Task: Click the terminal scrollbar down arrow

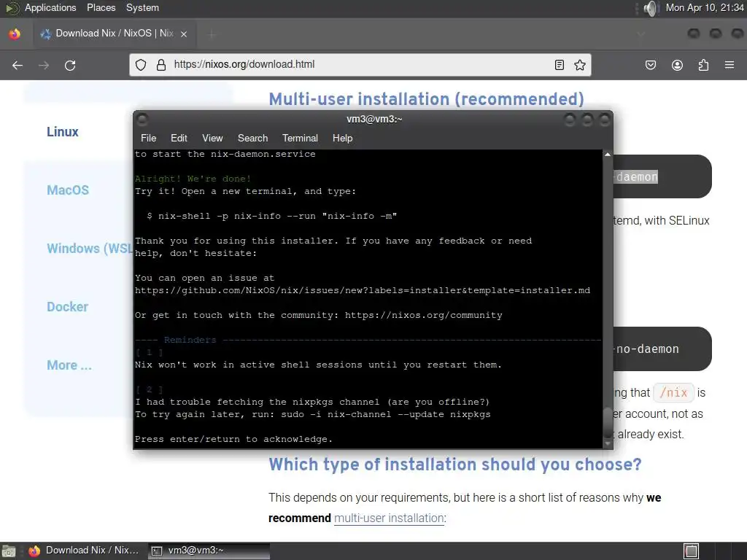Action: coord(608,444)
